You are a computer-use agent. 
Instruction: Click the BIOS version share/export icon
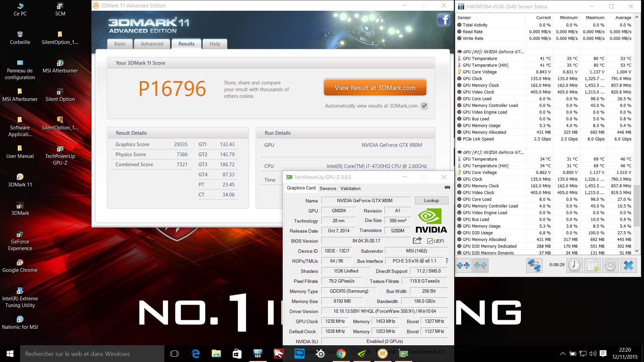click(x=417, y=240)
